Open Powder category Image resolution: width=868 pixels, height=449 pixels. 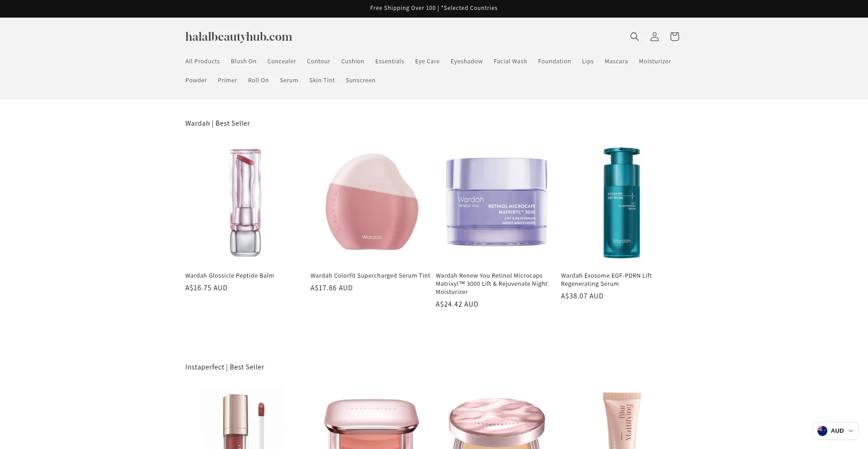pos(196,80)
